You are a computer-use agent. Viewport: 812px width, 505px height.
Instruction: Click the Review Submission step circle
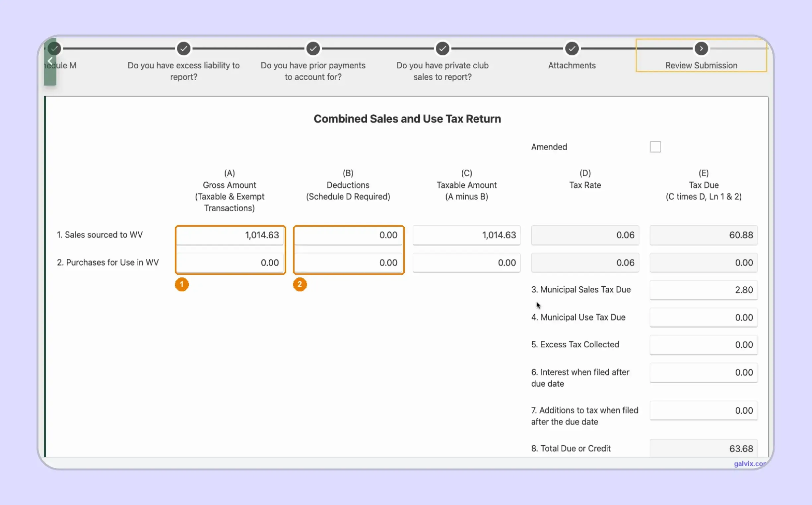click(x=701, y=48)
